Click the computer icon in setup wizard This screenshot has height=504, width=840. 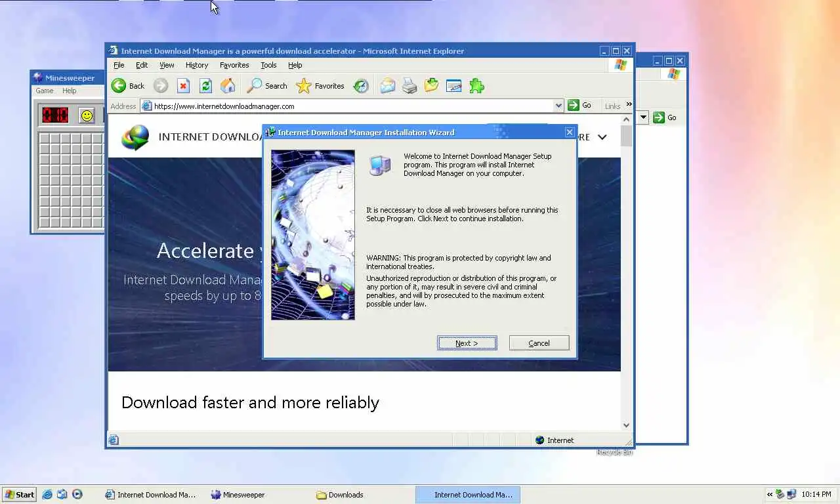(380, 165)
